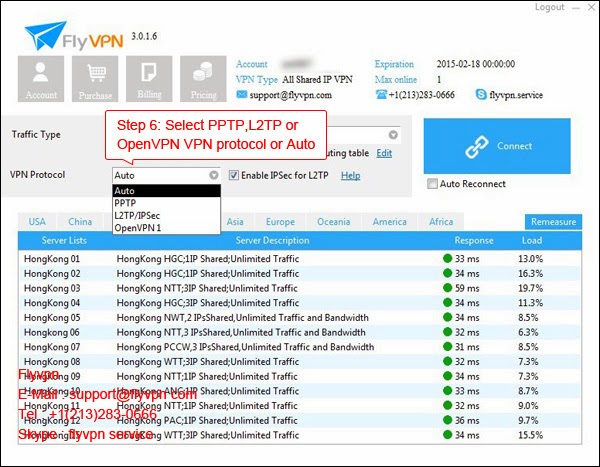Select the Hongkong 06 server row

point(300,332)
